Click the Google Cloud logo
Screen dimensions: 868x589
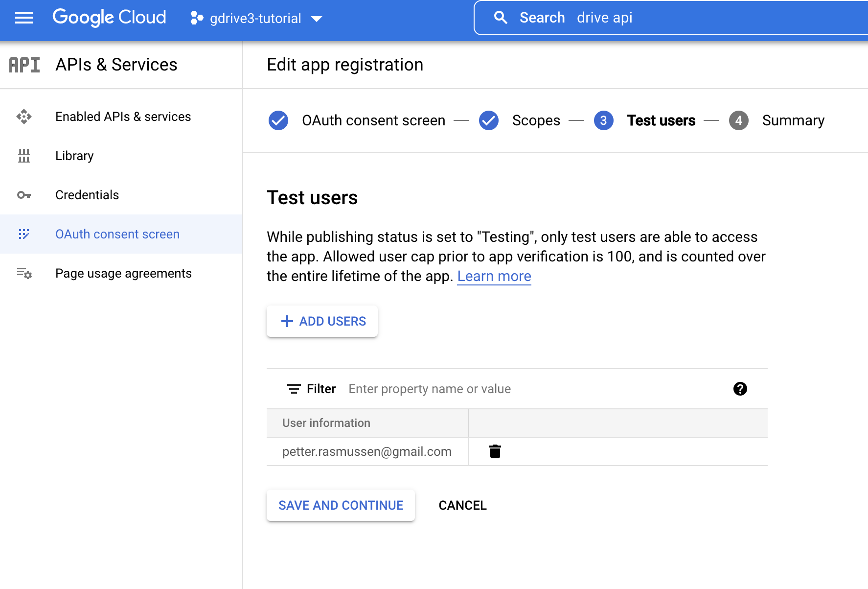click(109, 18)
